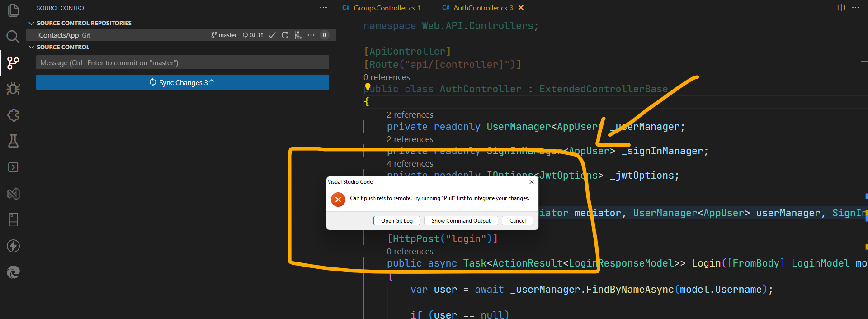Open the lightning bolt activity bar icon

pos(13,246)
